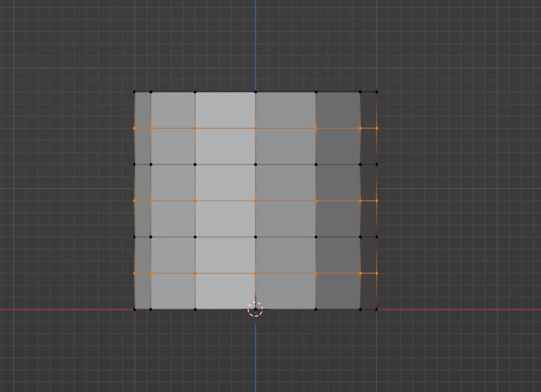Click the blue Z axis line above the mesh
Viewport: 541px width, 392px height.
coord(256,43)
